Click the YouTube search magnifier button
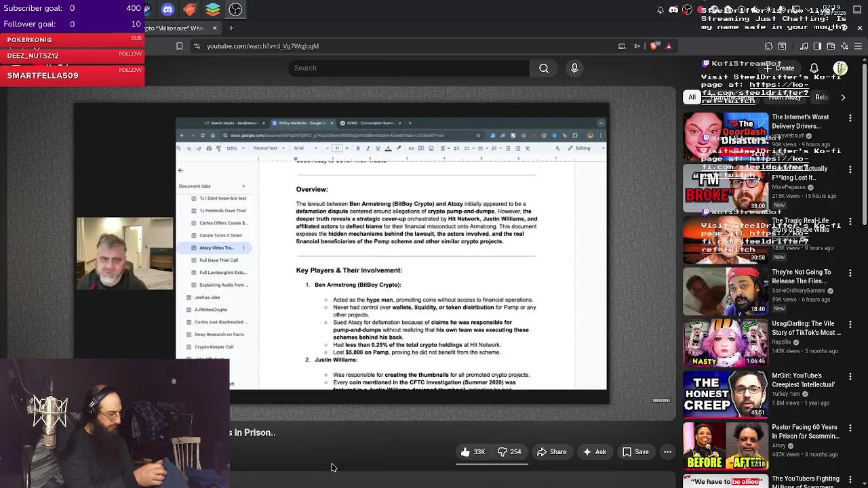This screenshot has width=868, height=488. [x=544, y=68]
